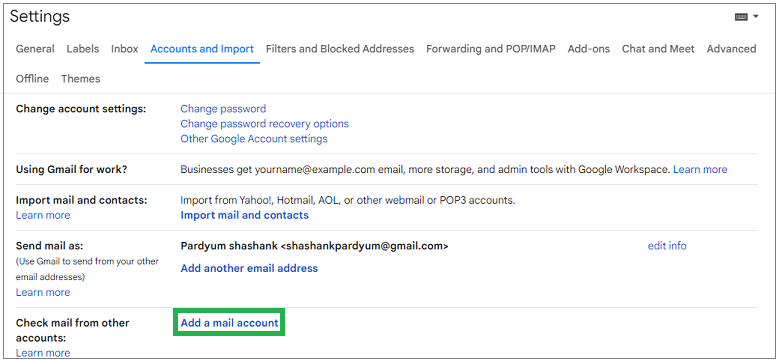This screenshot has width=779, height=361.
Task: Open Forwarding and POP/IMAP tab
Action: 491,49
